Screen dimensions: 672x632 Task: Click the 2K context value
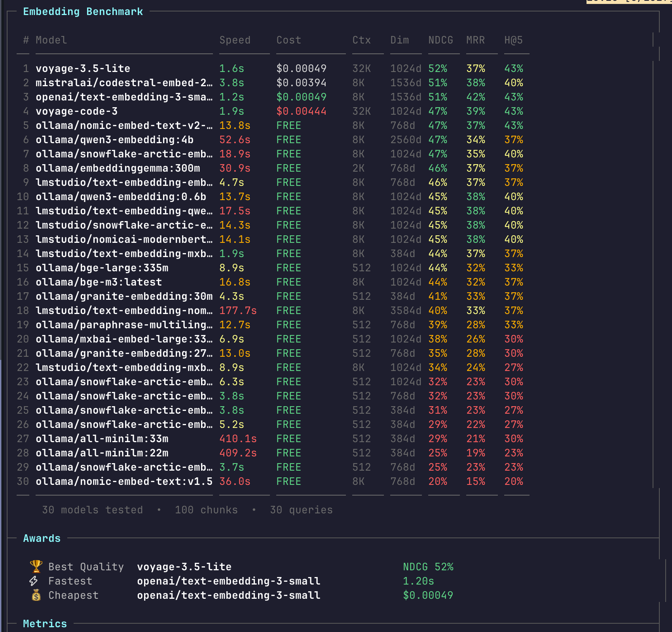coord(359,168)
